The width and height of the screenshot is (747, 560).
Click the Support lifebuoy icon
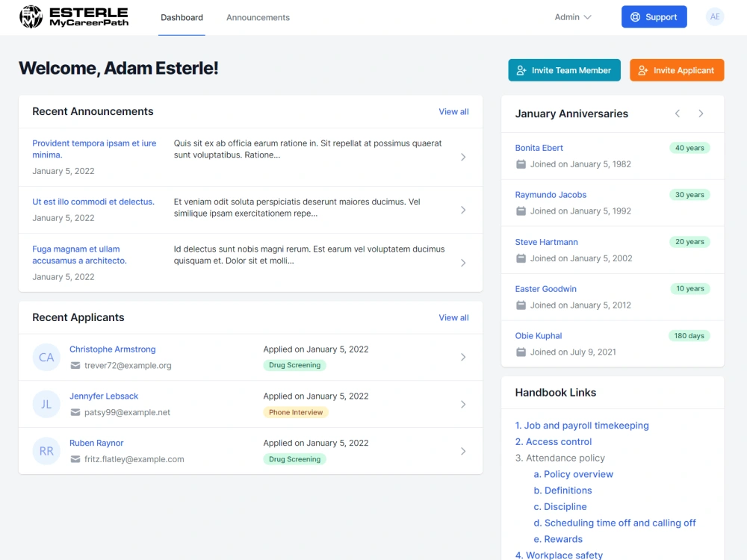635,17
